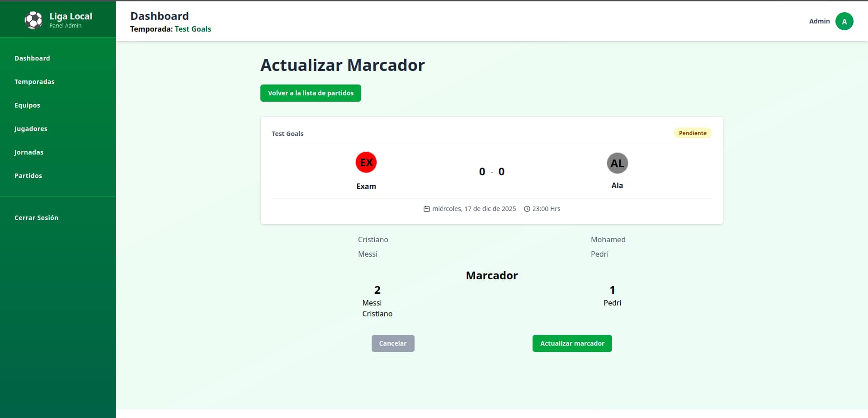Click the Marcador heading

pyautogui.click(x=491, y=275)
